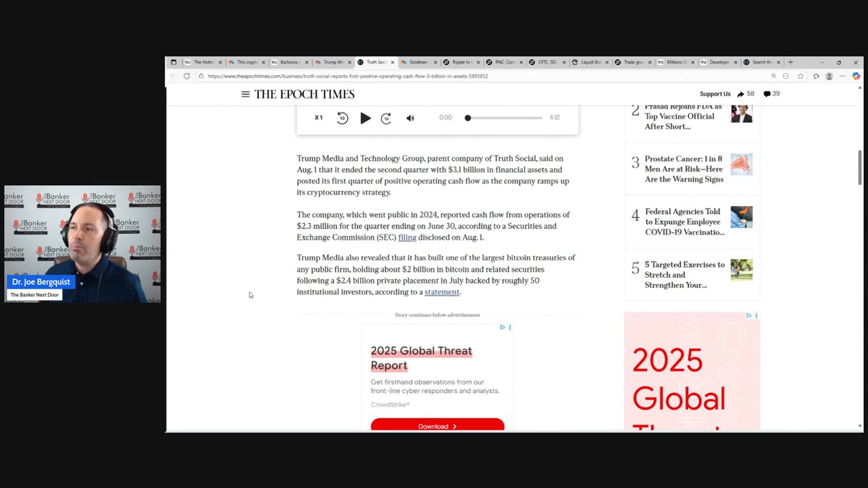Refresh the current page
The image size is (868, 488).
coord(186,76)
